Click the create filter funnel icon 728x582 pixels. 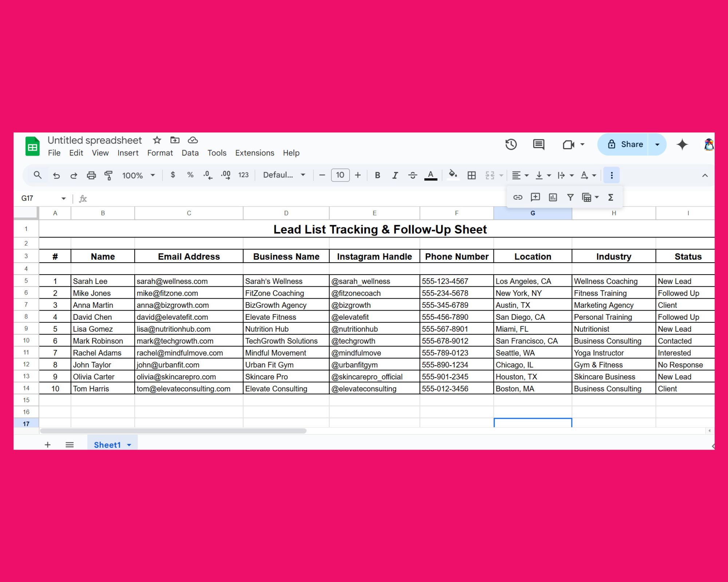pos(570,197)
